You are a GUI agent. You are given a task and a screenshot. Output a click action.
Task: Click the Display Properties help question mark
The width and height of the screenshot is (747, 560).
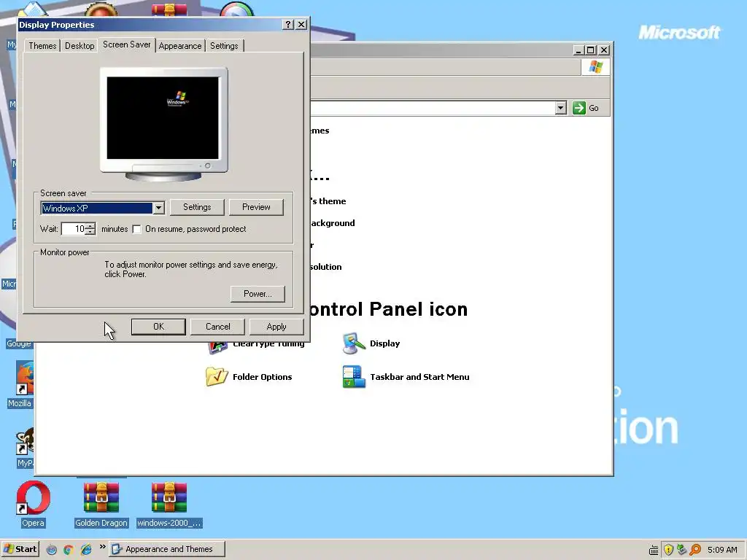click(x=287, y=24)
